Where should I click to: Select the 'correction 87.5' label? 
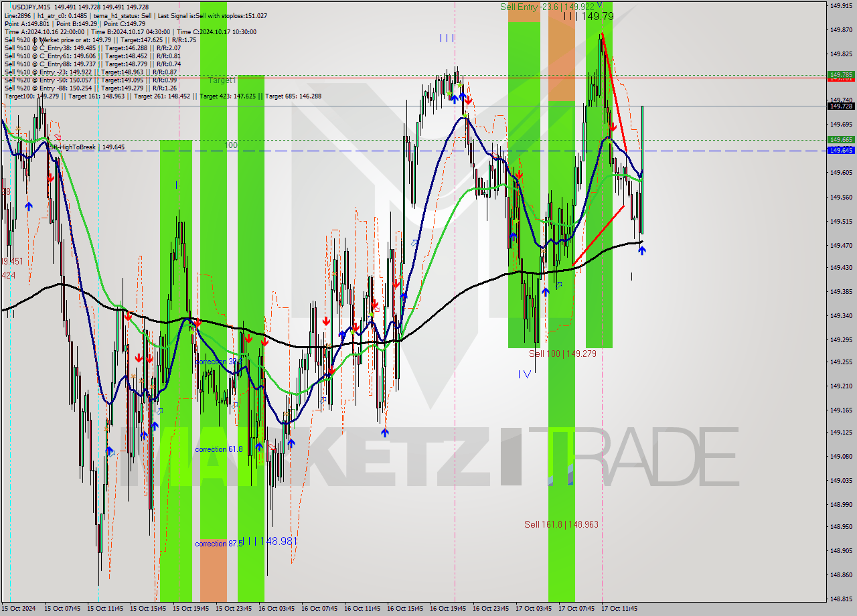click(x=219, y=544)
